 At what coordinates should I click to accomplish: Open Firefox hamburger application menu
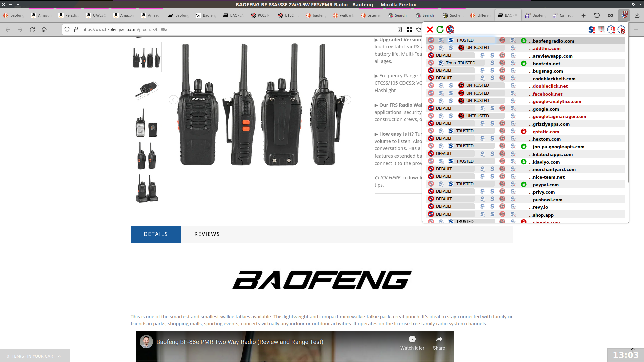pos(636,29)
